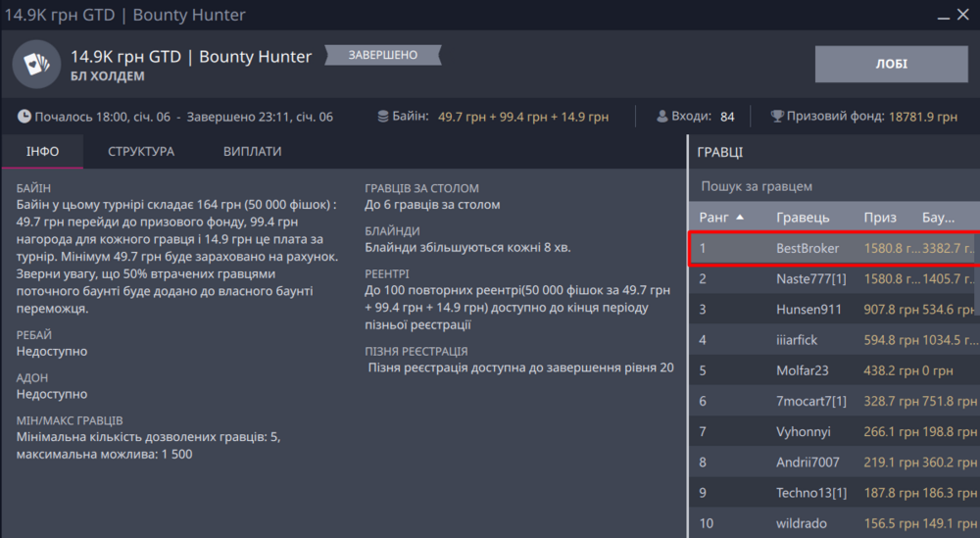
Task: Sort players by Гравець column header
Action: 803,217
